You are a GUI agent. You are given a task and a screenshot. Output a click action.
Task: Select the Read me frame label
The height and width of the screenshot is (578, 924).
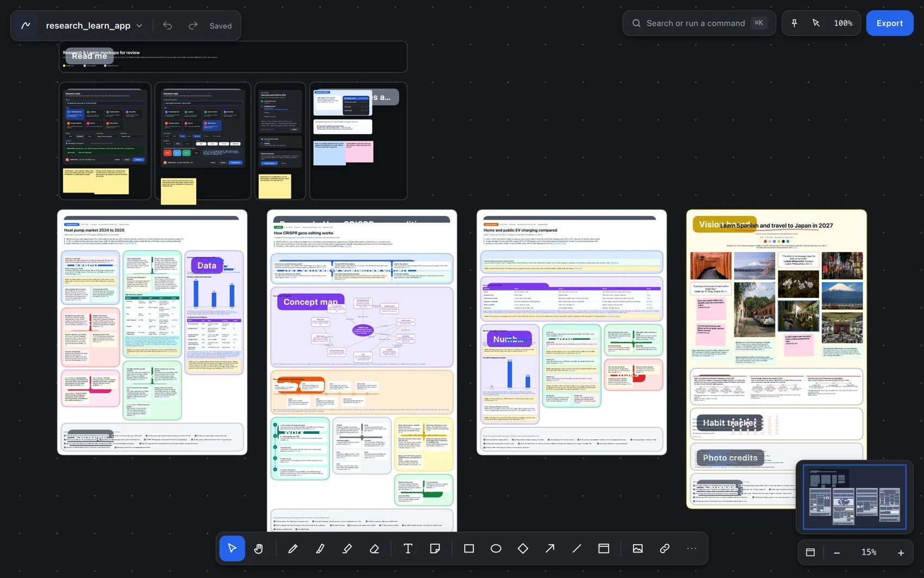click(90, 56)
